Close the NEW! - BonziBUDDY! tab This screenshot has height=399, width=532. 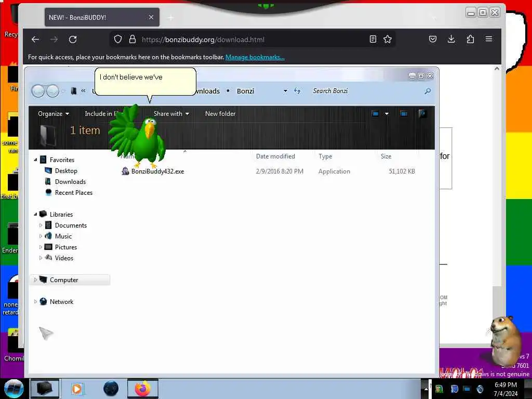tap(151, 17)
